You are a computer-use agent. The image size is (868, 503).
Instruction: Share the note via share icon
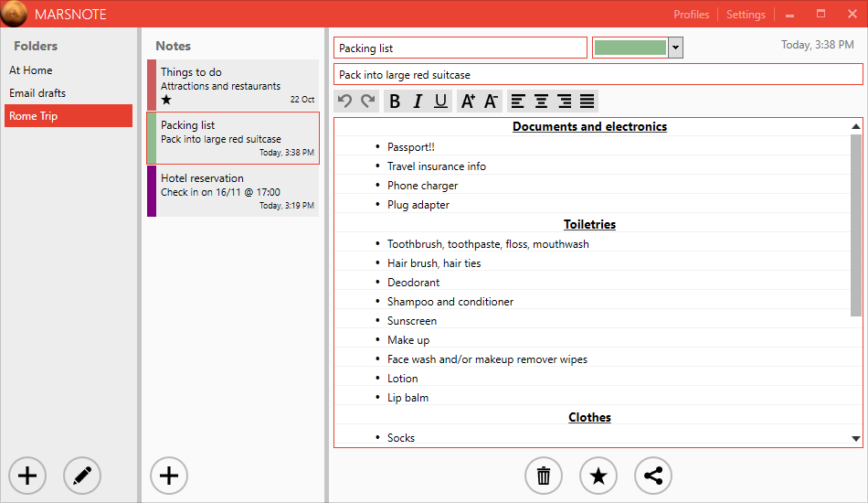pos(653,476)
